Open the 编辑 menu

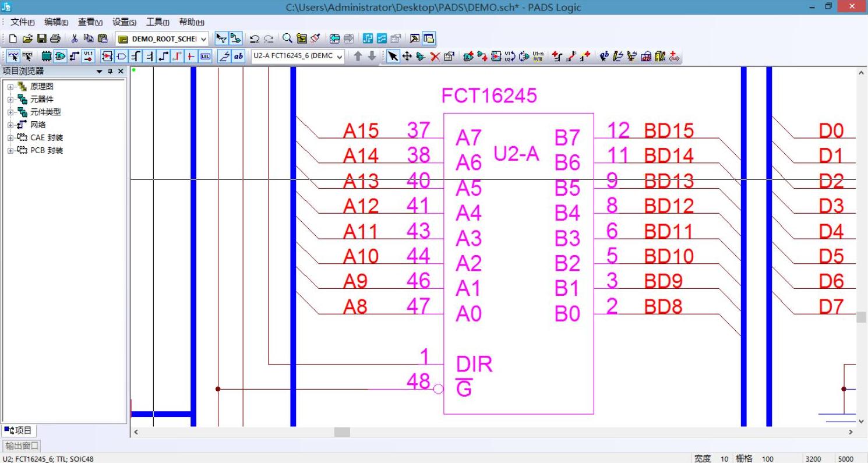(57, 22)
